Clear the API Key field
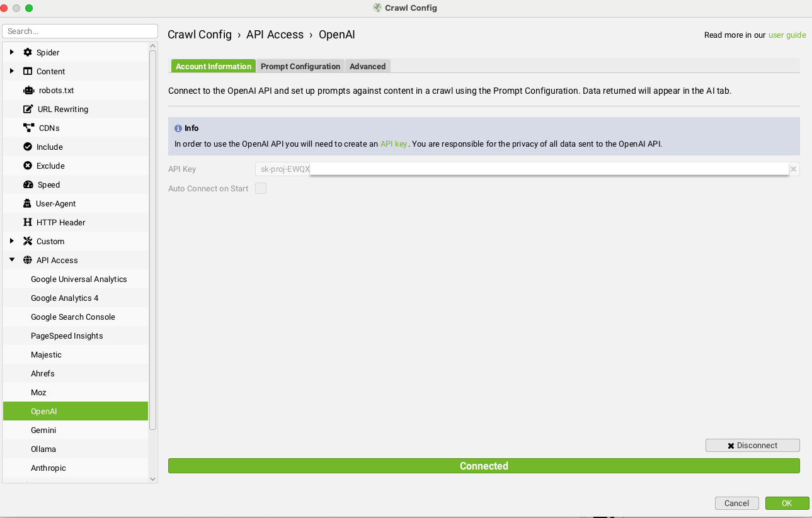The width and height of the screenshot is (812, 518). [x=793, y=169]
